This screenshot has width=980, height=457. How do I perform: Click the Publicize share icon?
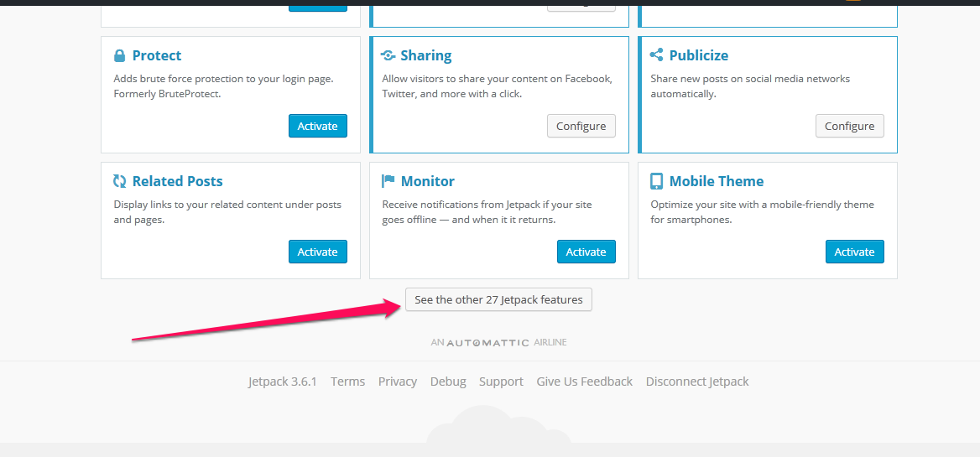[x=656, y=55]
